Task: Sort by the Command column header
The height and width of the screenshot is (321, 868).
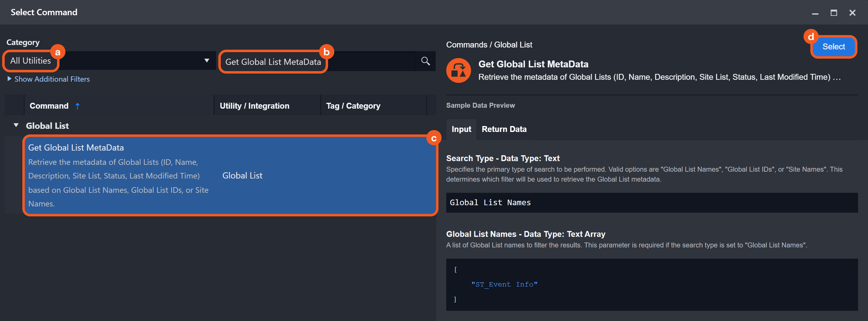Action: (49, 106)
